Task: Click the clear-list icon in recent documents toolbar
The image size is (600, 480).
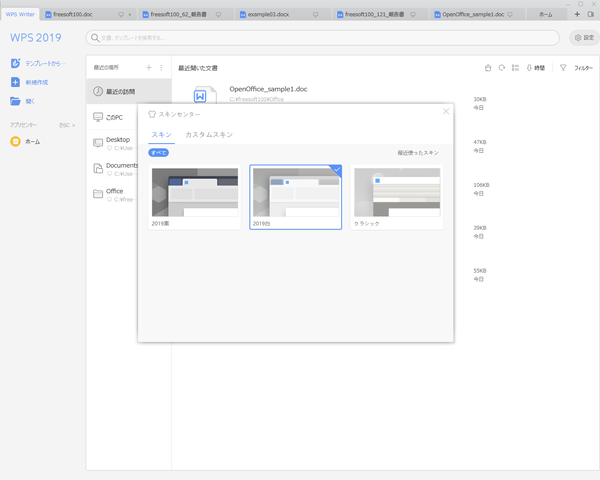Action: pos(488,68)
